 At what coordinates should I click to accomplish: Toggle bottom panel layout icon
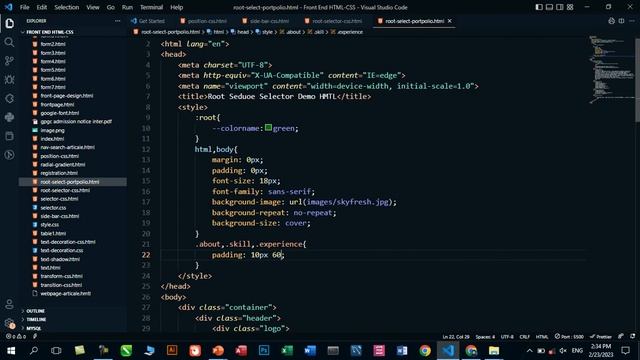pos(549,7)
